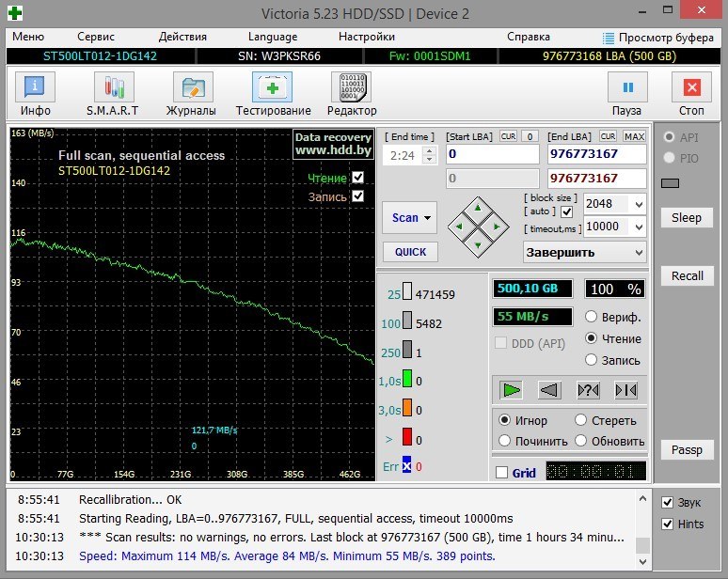The width and height of the screenshot is (728, 579).
Task: Click the QUICK scan button
Action: [409, 252]
